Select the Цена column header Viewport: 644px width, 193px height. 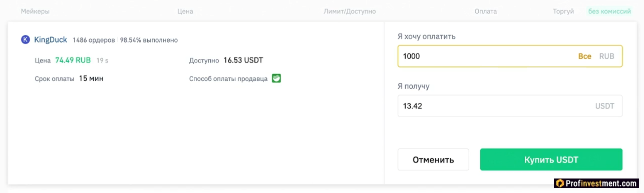click(185, 11)
